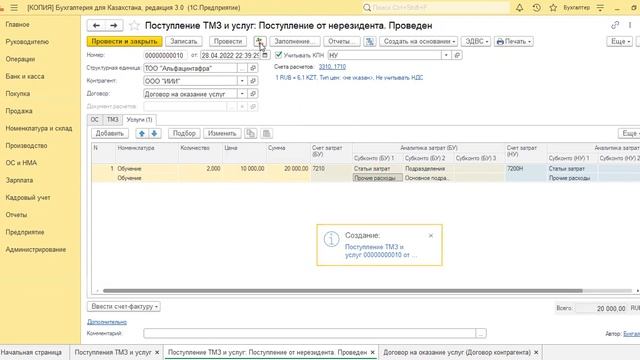Image resolution: width=640 pixels, height=360 pixels.
Task: Open the Банк и касса section
Action: pyautogui.click(x=25, y=76)
